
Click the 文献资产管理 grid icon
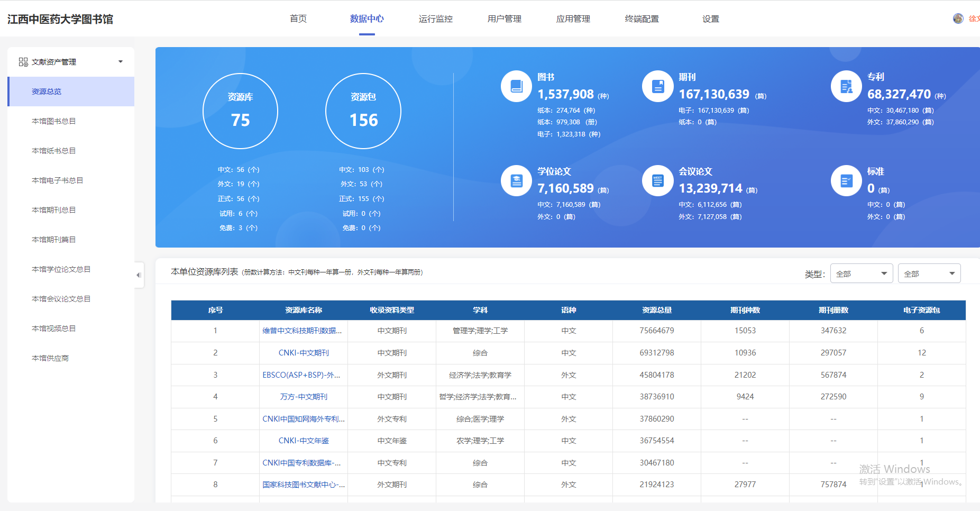coord(23,62)
